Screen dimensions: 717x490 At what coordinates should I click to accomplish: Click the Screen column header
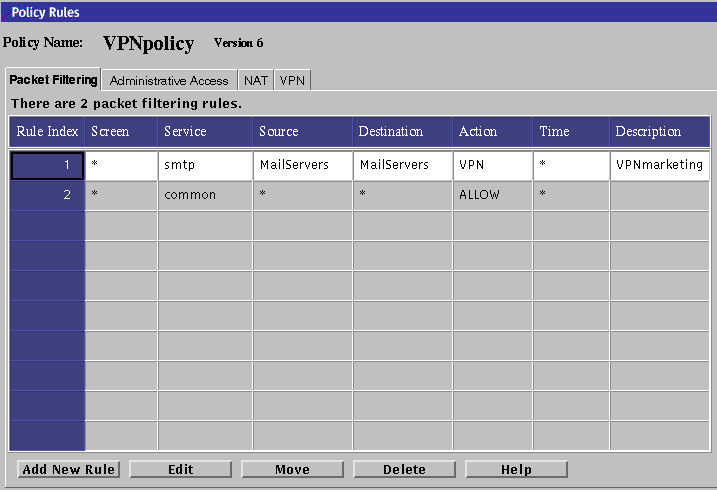coord(121,132)
